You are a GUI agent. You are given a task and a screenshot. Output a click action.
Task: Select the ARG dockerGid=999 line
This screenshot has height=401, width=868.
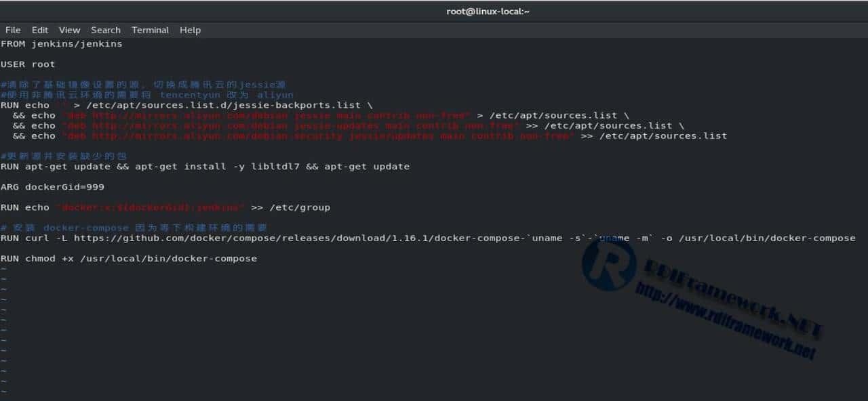coord(52,186)
